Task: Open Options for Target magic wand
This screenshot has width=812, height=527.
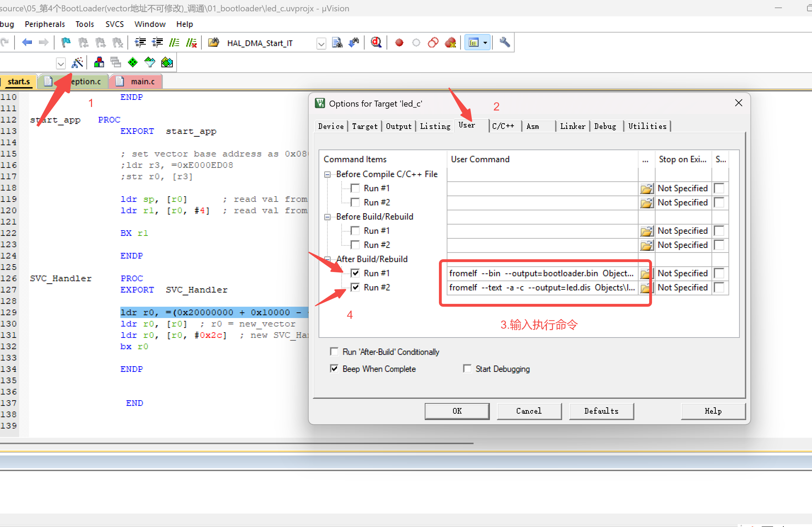Action: click(x=77, y=63)
